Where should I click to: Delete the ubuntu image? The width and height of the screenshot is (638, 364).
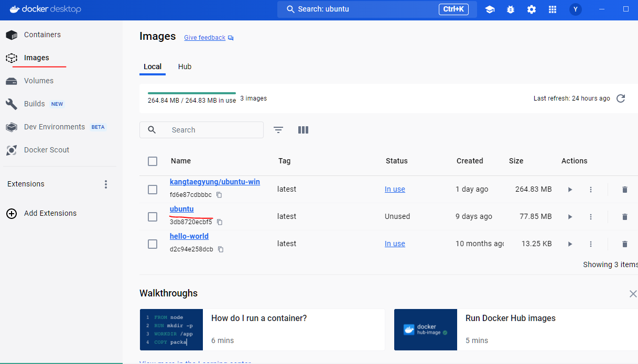[624, 217]
